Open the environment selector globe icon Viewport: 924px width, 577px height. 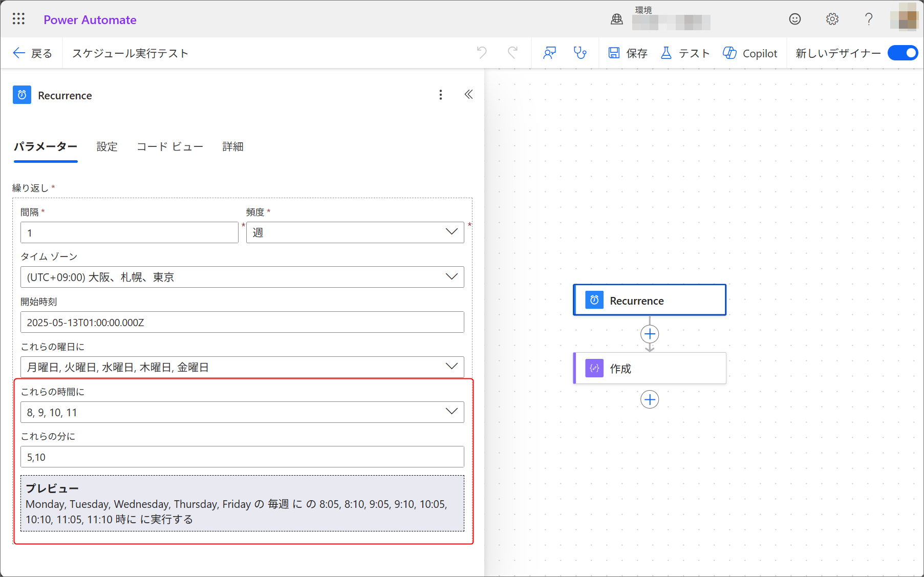pos(617,19)
